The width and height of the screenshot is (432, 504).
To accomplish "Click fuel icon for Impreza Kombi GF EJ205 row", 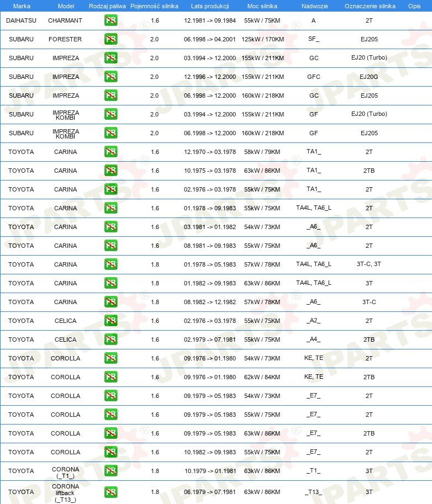I will pos(110,132).
